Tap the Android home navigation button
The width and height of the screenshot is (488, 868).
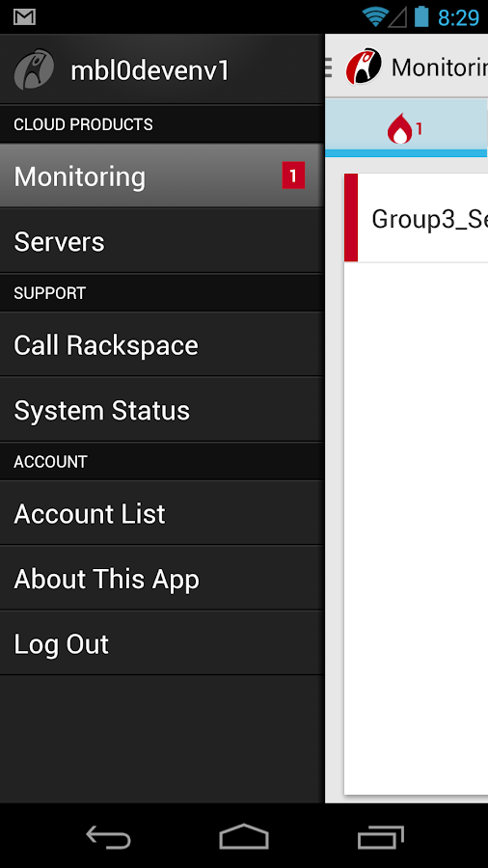point(244,836)
